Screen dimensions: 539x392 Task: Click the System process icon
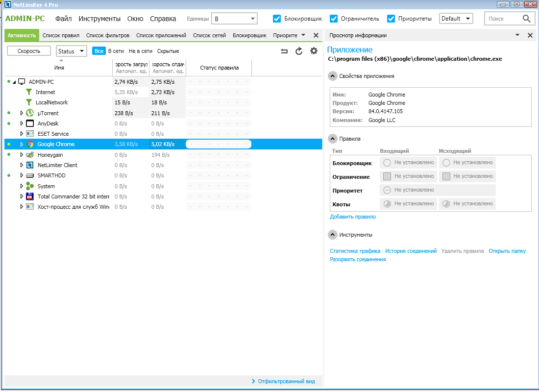click(30, 186)
